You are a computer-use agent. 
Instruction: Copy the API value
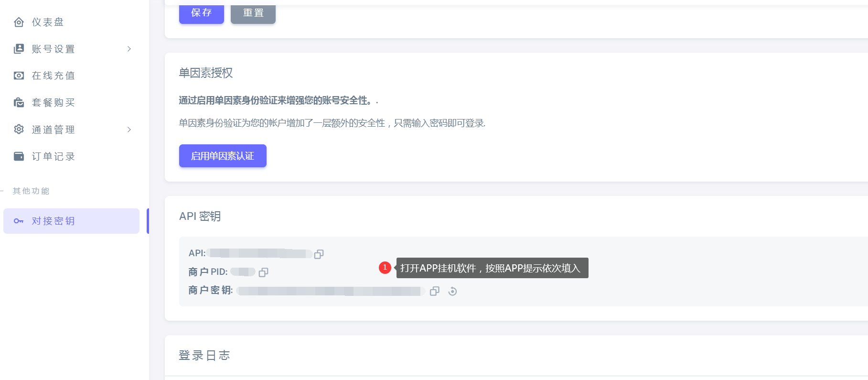pyautogui.click(x=319, y=254)
